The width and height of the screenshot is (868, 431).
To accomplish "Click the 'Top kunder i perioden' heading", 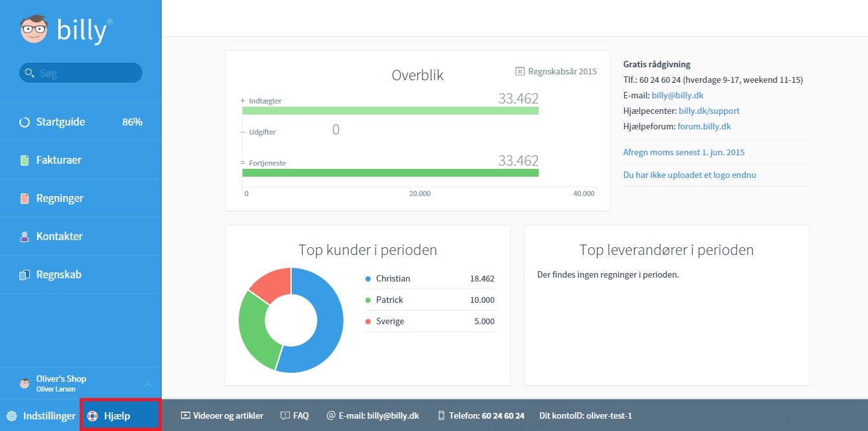I will tap(367, 250).
